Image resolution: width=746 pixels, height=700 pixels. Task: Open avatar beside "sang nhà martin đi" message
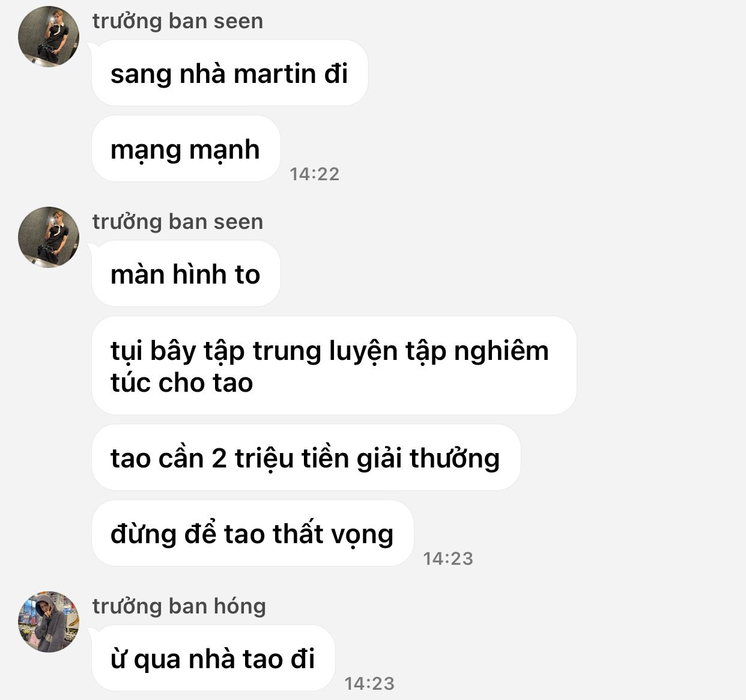(49, 37)
